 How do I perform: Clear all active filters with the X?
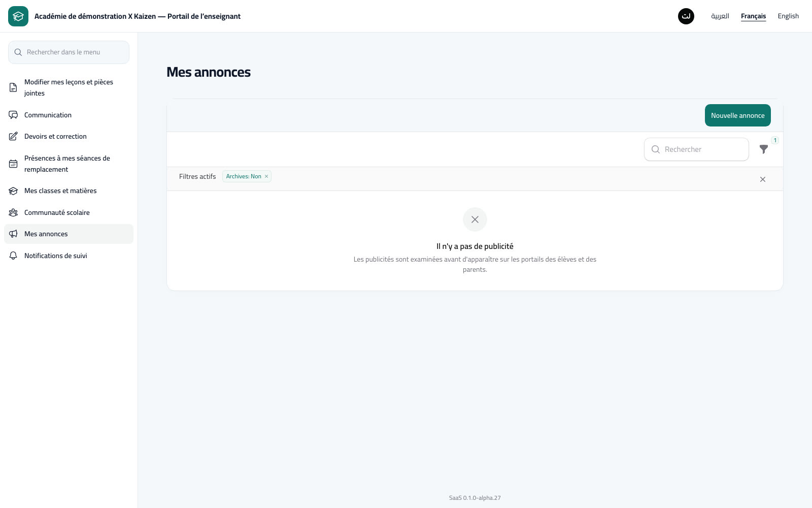coord(763,179)
